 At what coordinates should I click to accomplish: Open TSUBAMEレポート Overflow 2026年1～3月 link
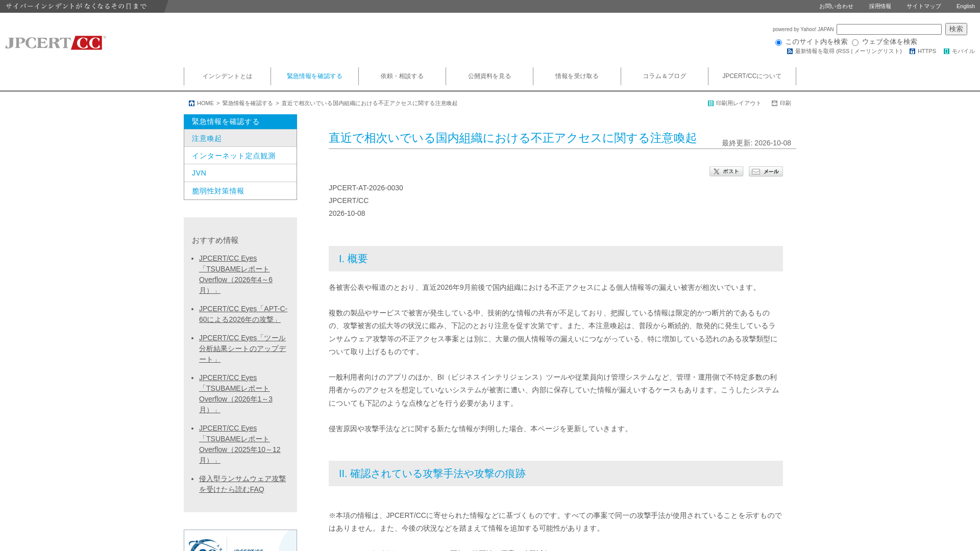tap(236, 394)
